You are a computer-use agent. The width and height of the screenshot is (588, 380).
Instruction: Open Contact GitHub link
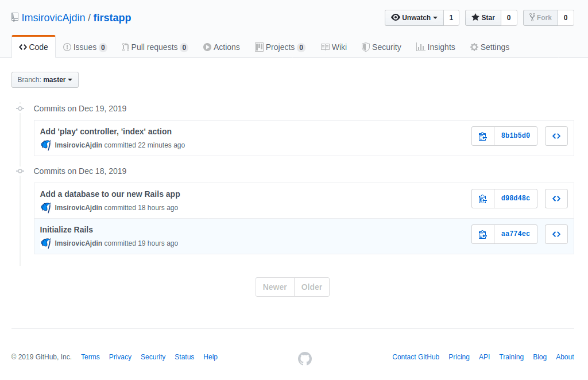coord(416,357)
